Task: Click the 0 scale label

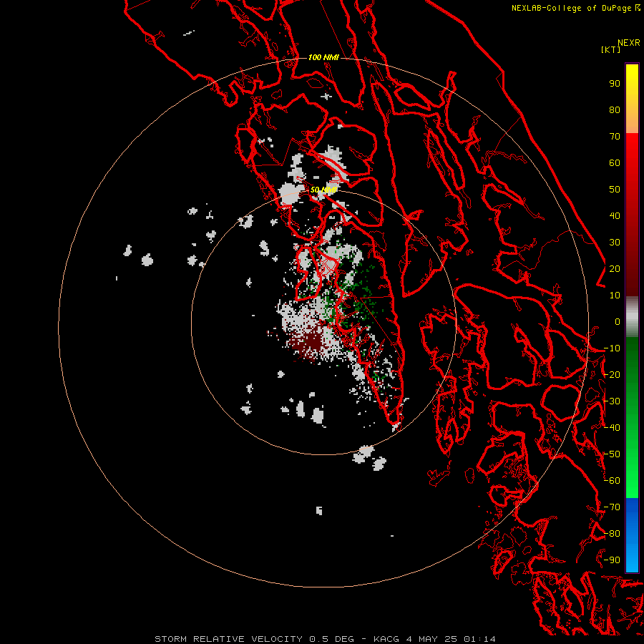Action: tap(618, 322)
